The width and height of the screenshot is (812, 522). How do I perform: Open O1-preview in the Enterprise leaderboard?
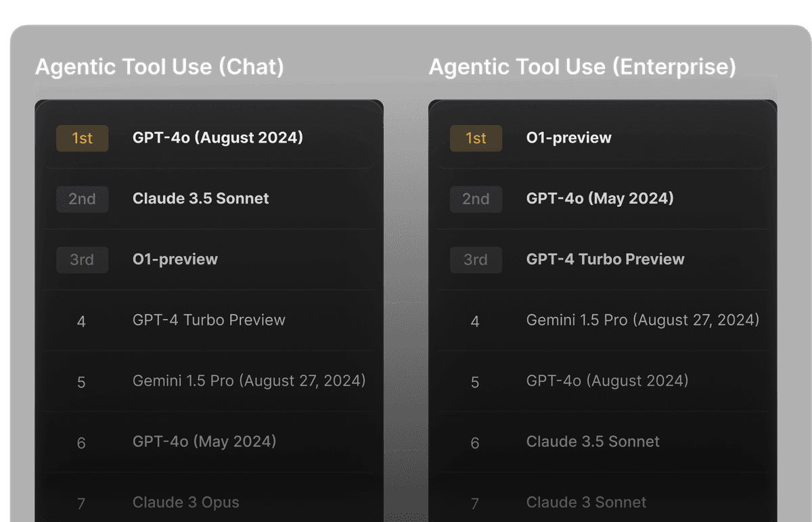click(568, 138)
